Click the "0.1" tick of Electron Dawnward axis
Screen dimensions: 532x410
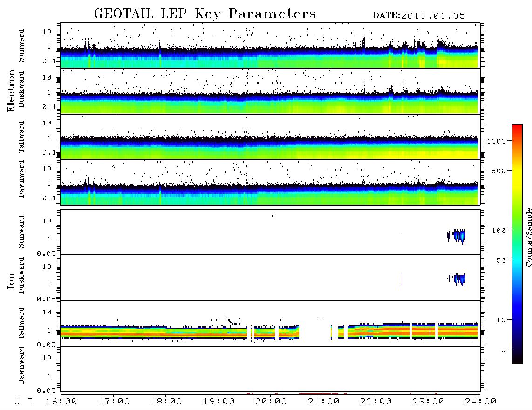[49, 198]
